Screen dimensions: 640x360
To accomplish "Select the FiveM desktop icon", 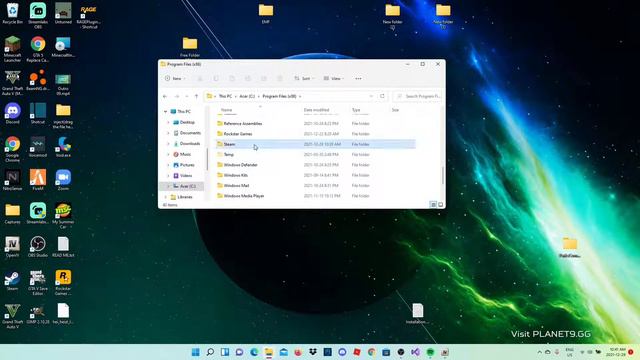I will coord(38,180).
